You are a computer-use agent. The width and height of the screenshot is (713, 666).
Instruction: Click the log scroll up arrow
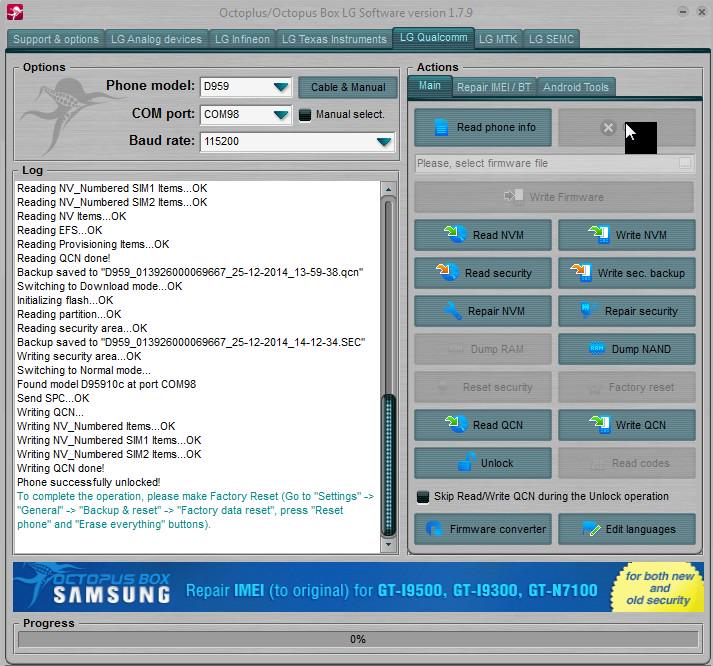pyautogui.click(x=388, y=189)
